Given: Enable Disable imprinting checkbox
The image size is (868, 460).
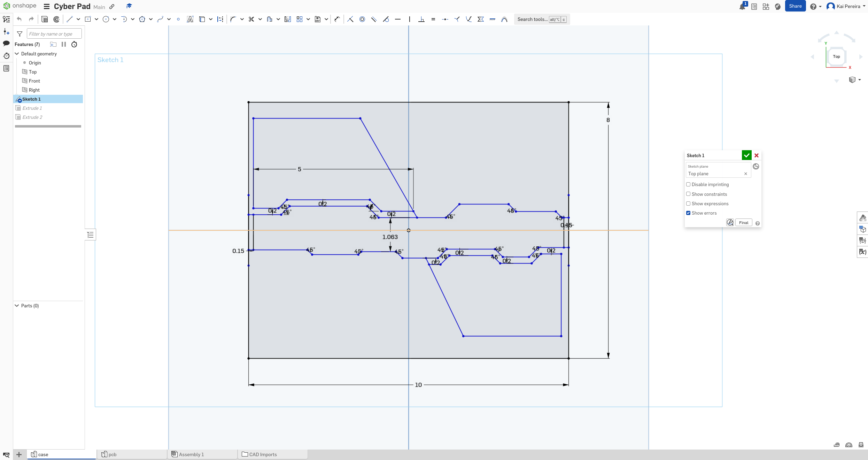Looking at the screenshot, I should pyautogui.click(x=688, y=184).
